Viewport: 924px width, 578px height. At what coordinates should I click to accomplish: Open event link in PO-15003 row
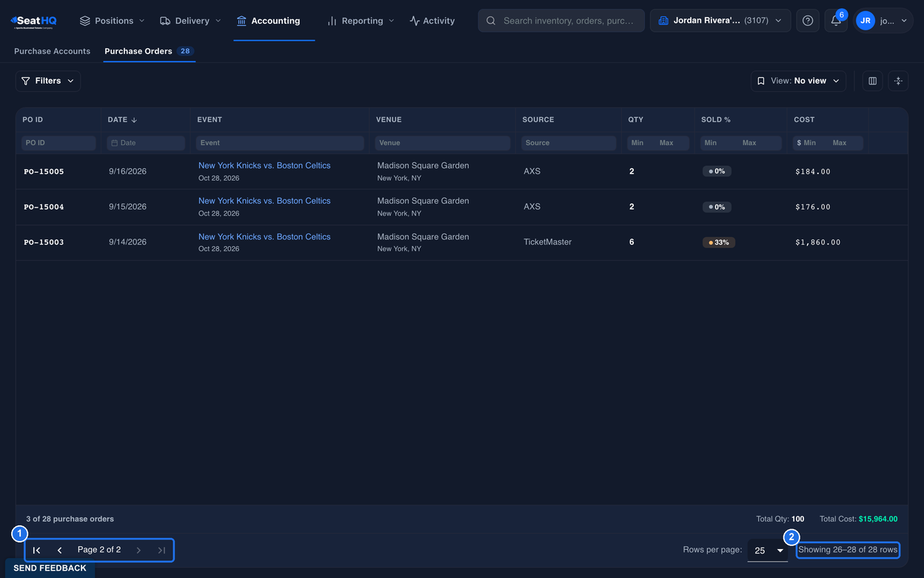[x=264, y=236]
